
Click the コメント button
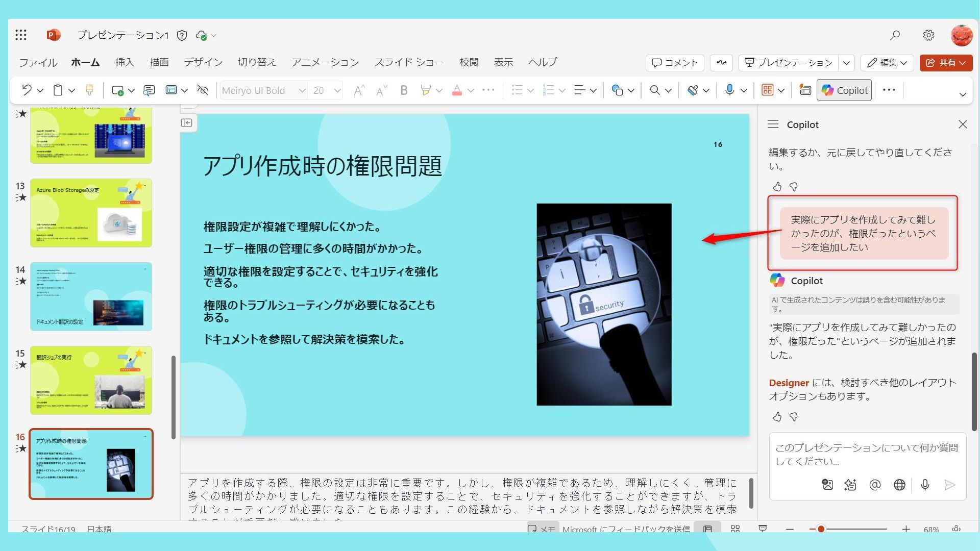point(675,62)
